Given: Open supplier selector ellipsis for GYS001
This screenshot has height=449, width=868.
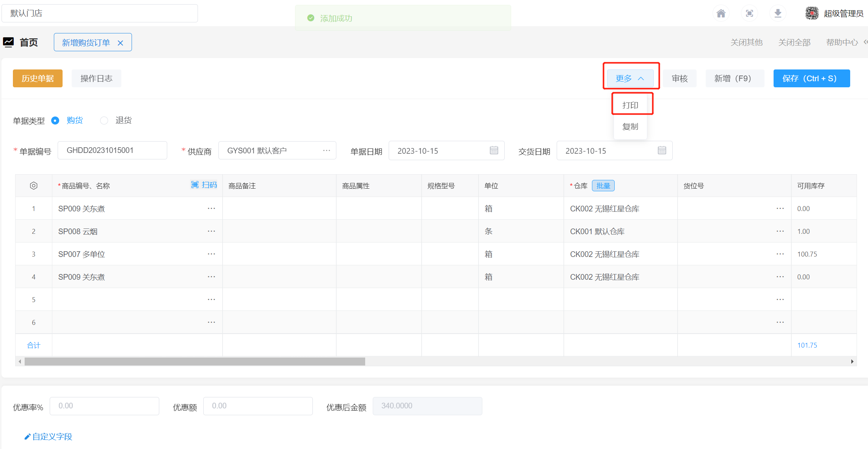Looking at the screenshot, I should click(326, 151).
